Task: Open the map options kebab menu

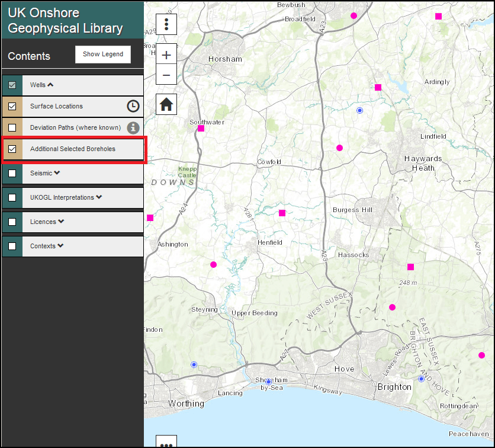Action: pyautogui.click(x=166, y=24)
